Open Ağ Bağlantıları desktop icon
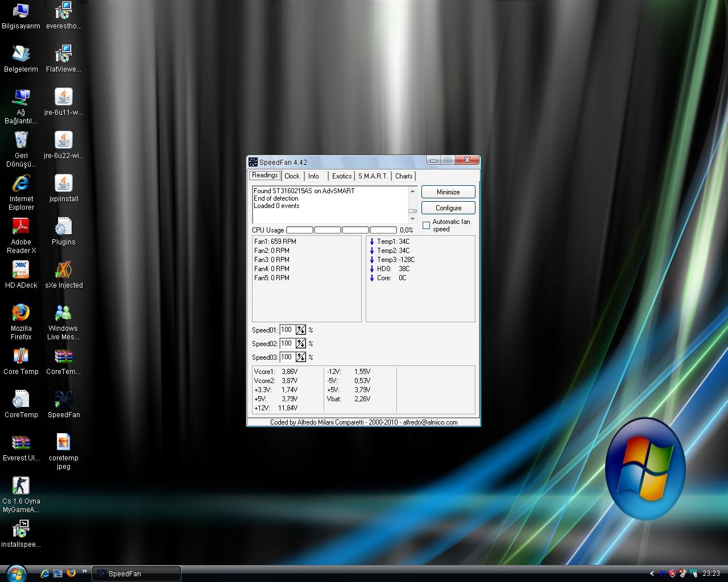 click(x=21, y=106)
